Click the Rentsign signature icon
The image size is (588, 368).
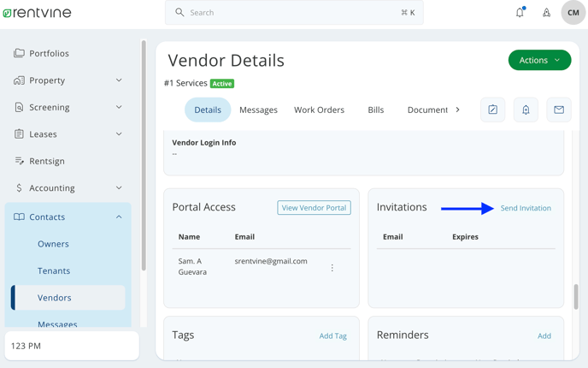pos(19,161)
